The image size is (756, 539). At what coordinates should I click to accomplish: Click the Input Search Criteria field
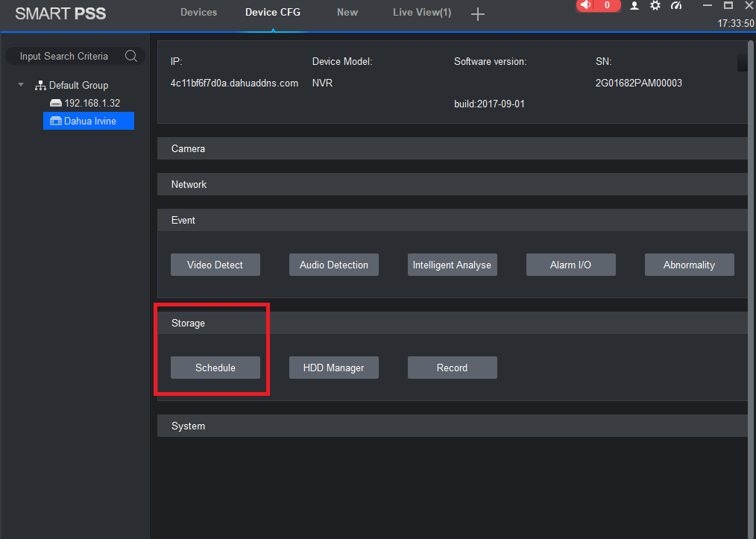(64, 56)
